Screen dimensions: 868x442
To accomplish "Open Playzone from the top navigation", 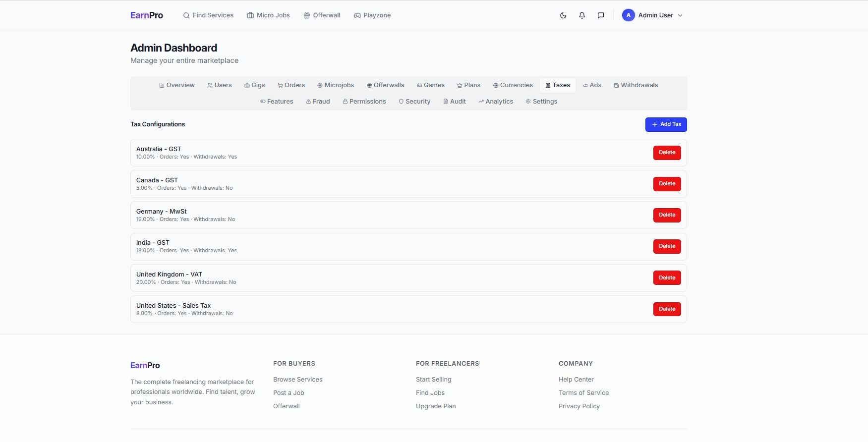I will (372, 15).
